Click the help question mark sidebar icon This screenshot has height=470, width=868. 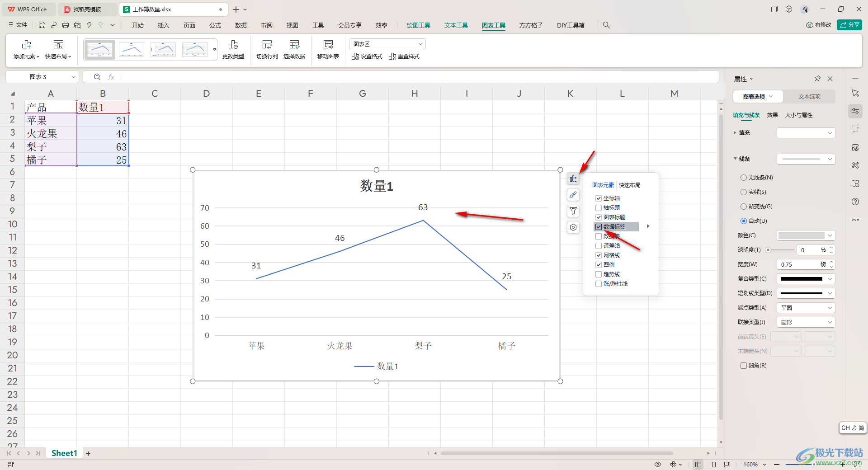click(855, 202)
